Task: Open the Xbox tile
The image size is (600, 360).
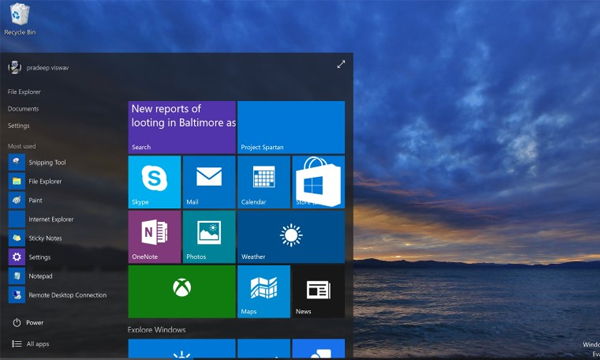Action: (x=182, y=292)
